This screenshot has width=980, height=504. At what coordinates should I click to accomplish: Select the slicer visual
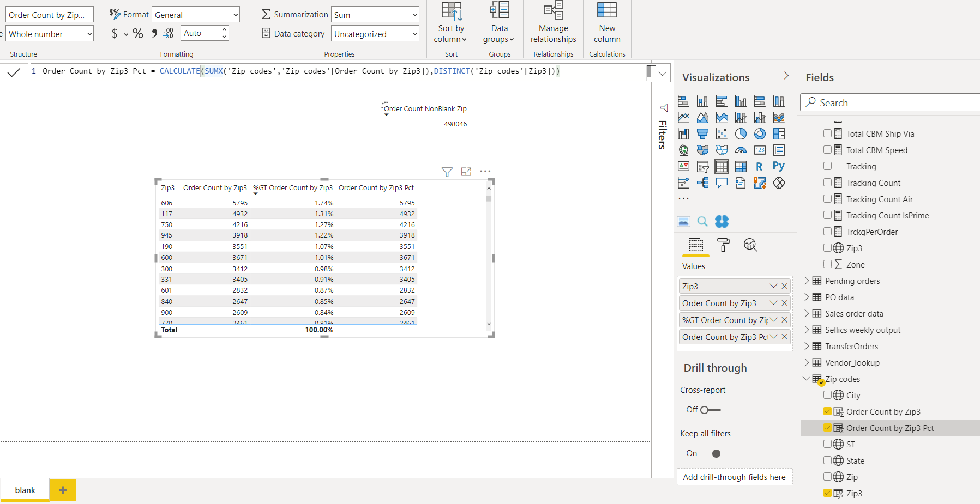pos(702,166)
